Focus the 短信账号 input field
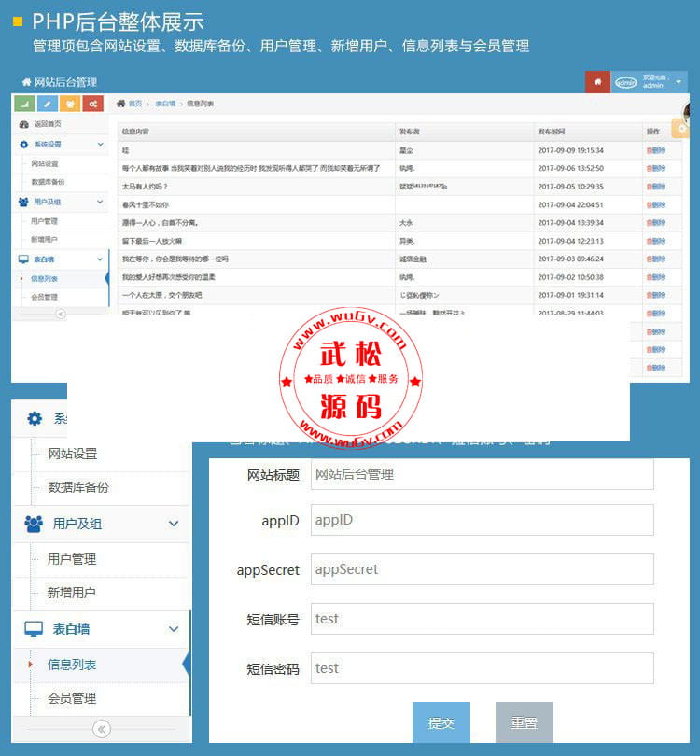700x756 pixels. point(483,619)
